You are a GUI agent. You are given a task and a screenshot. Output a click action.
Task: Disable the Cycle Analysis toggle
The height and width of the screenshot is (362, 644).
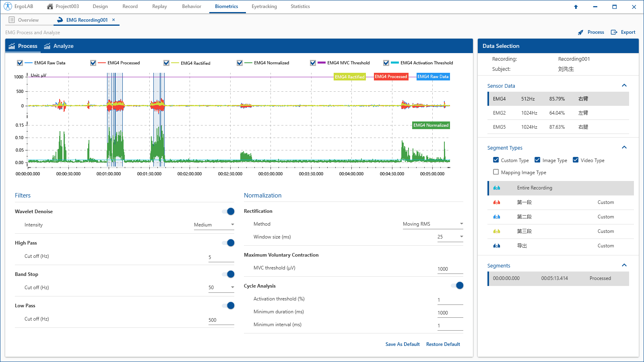[457, 286]
